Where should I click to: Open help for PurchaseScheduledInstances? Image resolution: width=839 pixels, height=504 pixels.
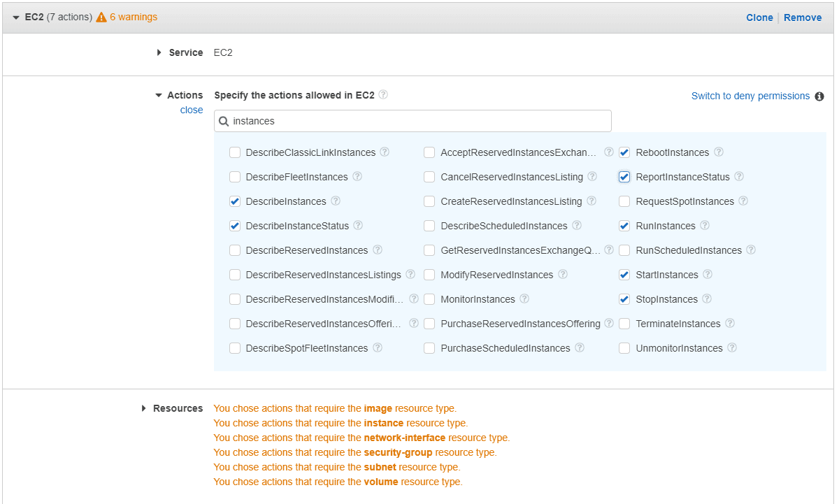point(580,347)
